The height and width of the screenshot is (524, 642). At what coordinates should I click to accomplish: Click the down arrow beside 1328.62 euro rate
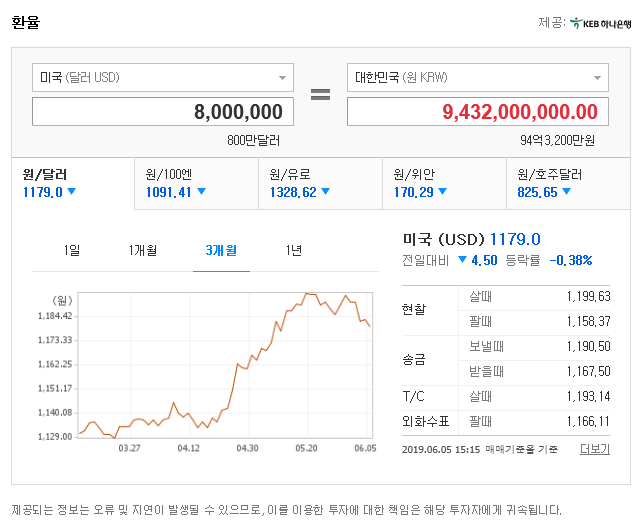pos(326,192)
